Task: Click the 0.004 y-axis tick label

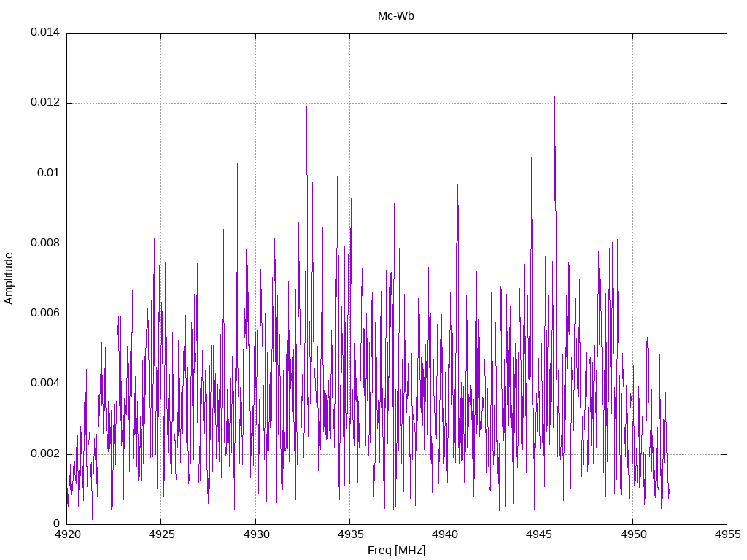Action: tap(45, 384)
